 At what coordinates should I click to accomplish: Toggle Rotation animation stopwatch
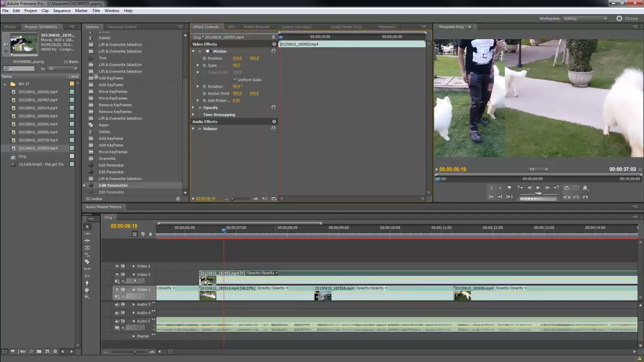204,86
